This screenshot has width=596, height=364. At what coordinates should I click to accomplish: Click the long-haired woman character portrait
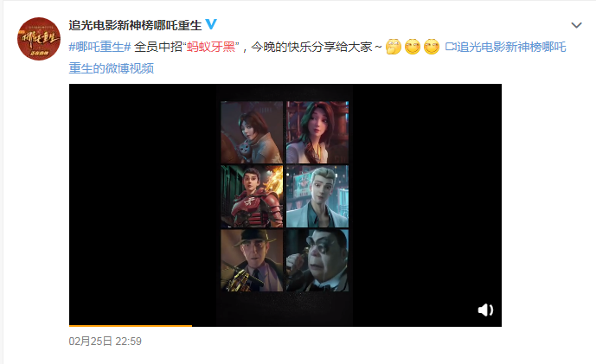[x=317, y=132]
